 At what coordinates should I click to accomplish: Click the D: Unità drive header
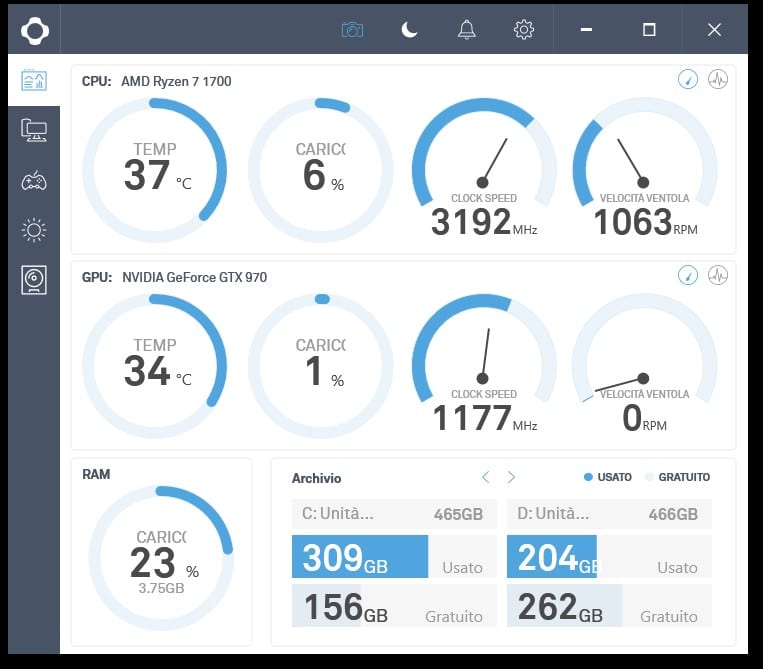(x=609, y=514)
